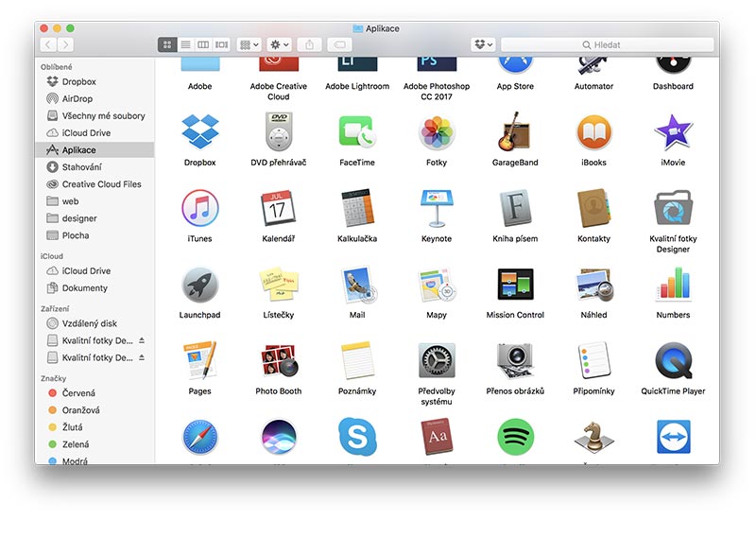Select GarageBand guitar icon
Screen dimensions: 756x537
point(514,131)
